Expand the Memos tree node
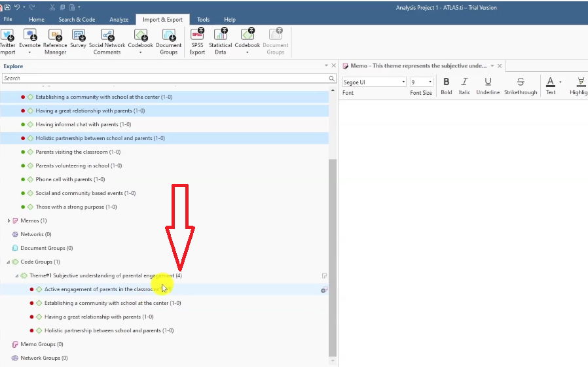The height and width of the screenshot is (367, 588). [9, 220]
